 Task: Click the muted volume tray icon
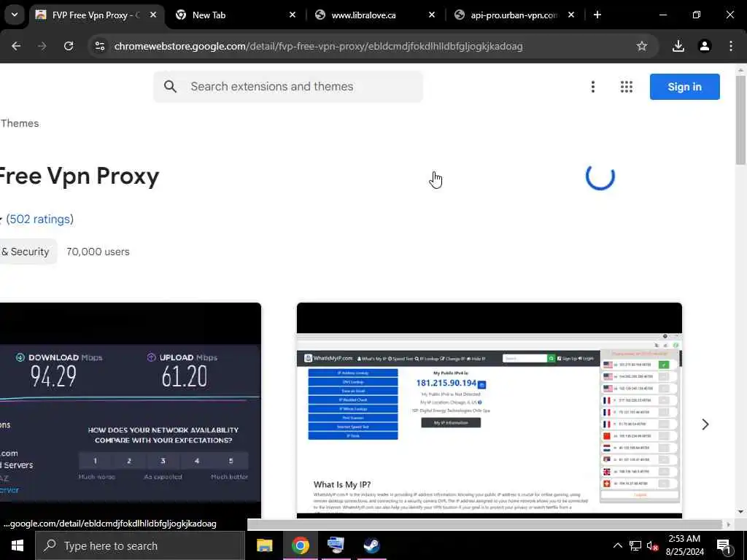tap(652, 545)
